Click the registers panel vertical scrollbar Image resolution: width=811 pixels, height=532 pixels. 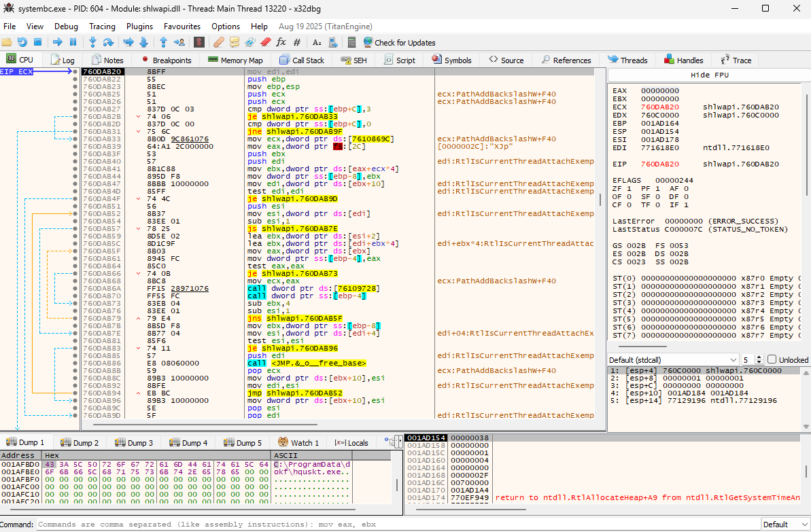[807, 145]
